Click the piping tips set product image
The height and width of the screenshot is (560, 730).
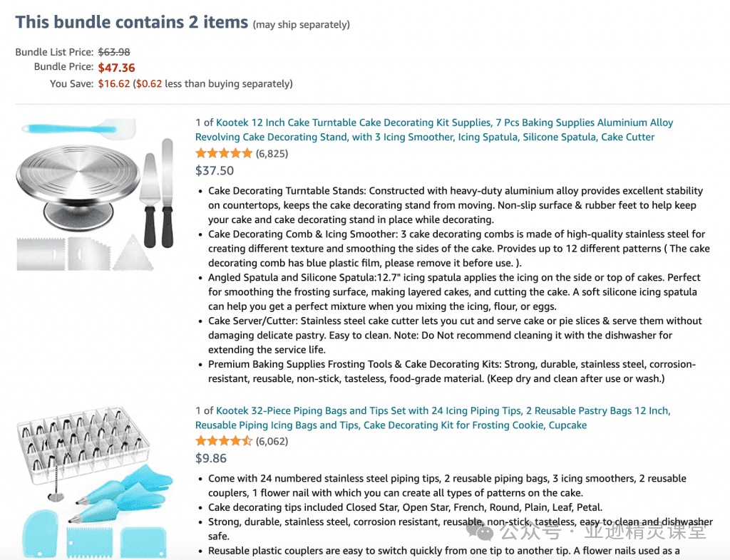pos(95,483)
